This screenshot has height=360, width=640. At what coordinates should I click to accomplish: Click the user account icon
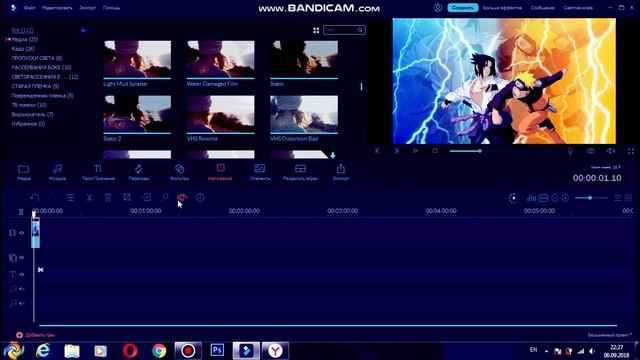tap(438, 8)
